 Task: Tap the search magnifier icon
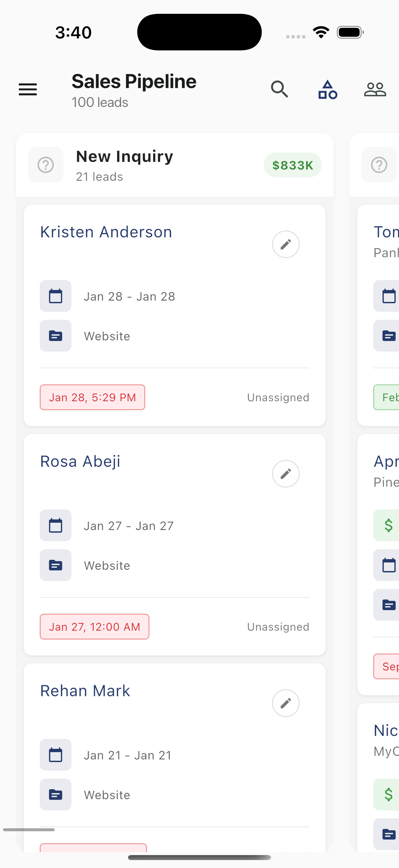coord(280,89)
